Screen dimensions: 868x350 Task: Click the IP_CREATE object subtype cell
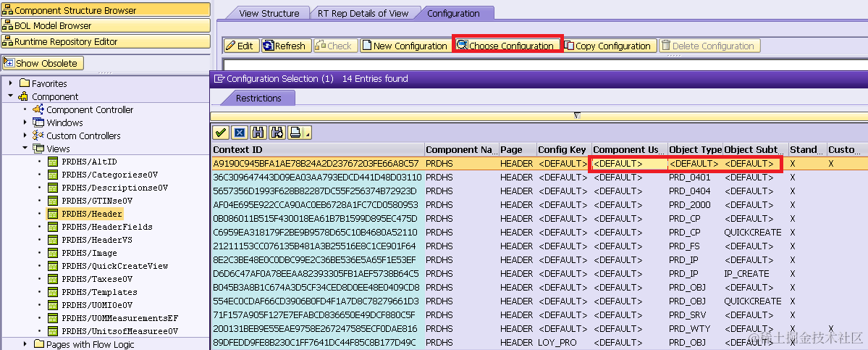[755, 274]
